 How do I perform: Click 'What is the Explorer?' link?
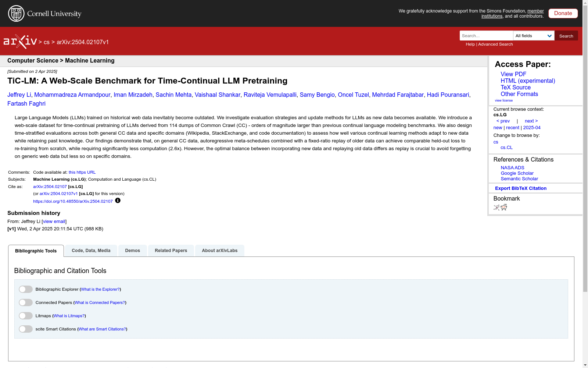click(x=100, y=289)
